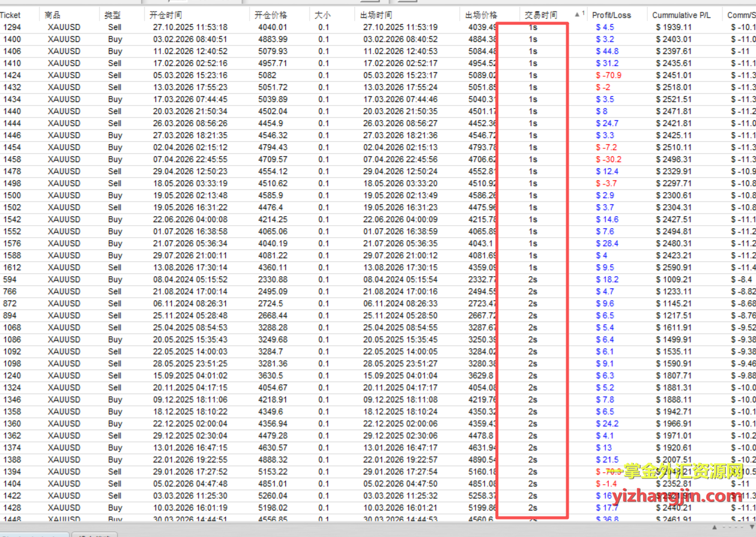Click cumulative P/L $ 1807.71
This screenshot has height=537, width=756.
(674, 375)
